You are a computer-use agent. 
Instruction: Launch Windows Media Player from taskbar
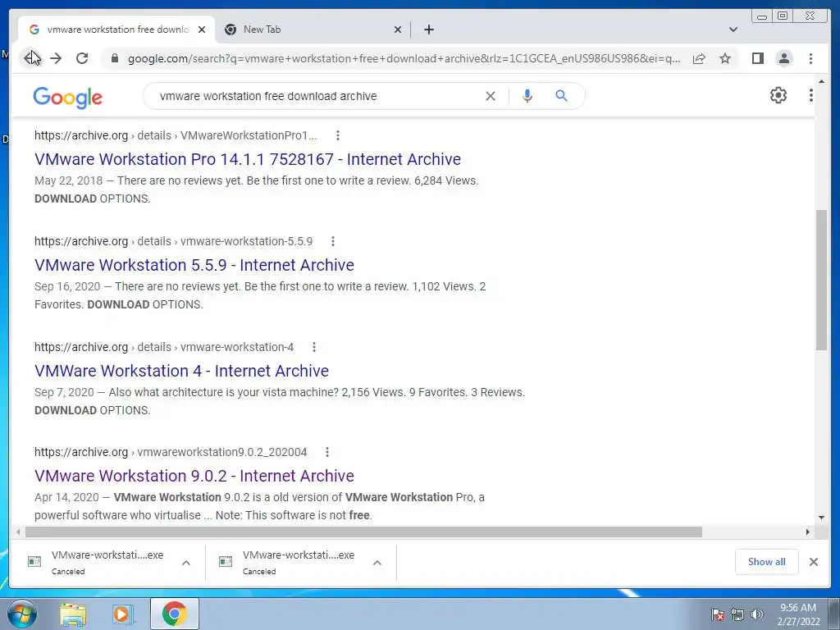click(x=123, y=614)
